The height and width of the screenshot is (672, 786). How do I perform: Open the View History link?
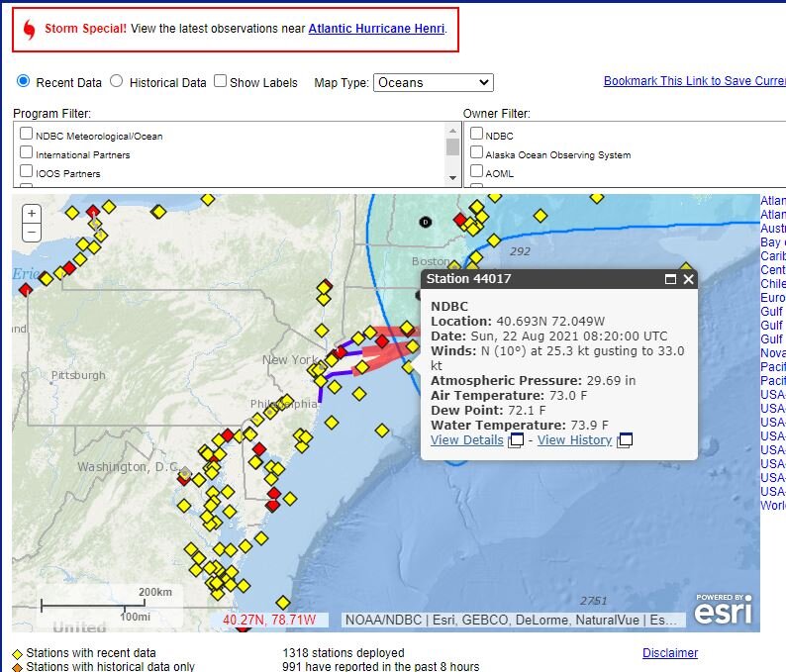click(574, 440)
